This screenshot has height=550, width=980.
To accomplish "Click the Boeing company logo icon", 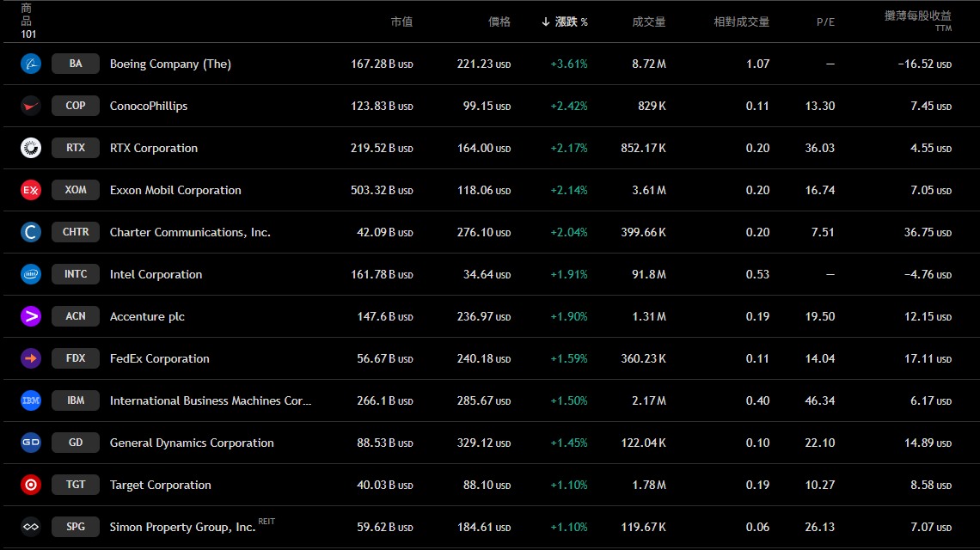I will 31,64.
